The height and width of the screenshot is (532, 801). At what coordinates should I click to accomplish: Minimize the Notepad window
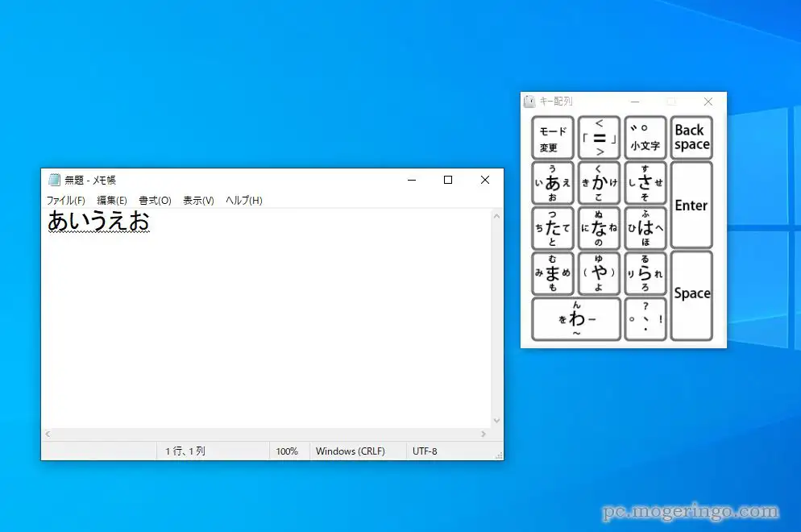click(x=412, y=180)
